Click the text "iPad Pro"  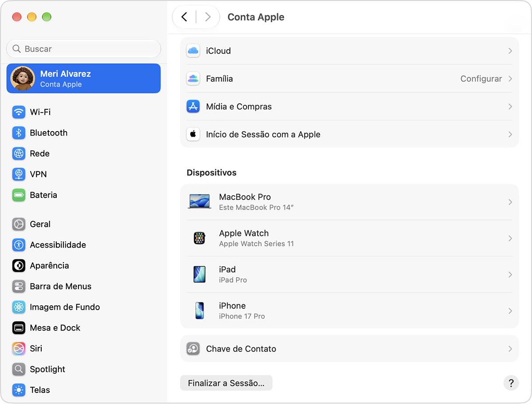233,280
